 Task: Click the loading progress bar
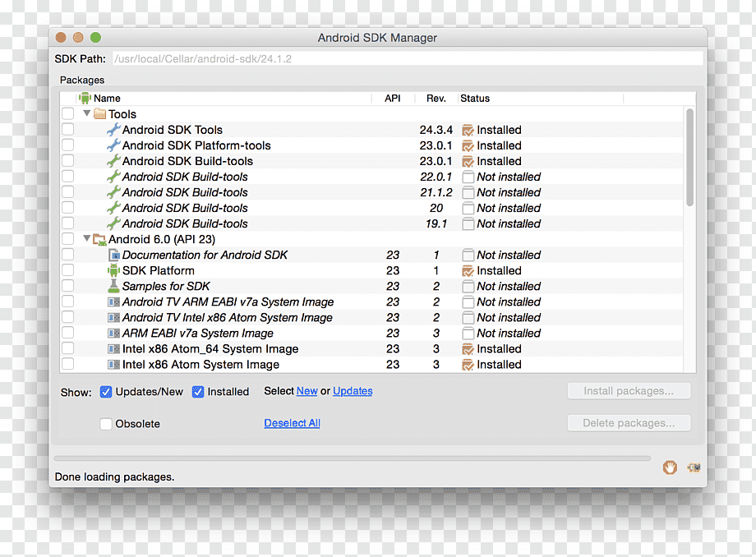coord(353,458)
